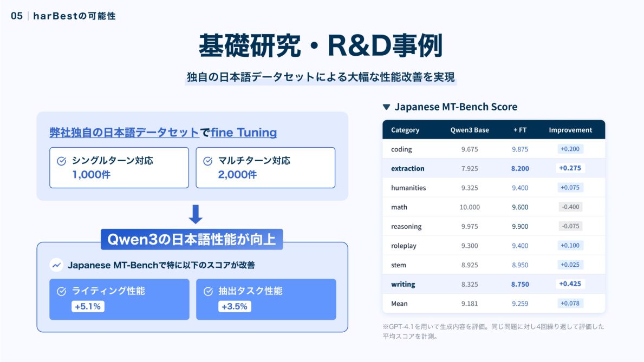Click the GPT-4.1 evaluation footnote

click(493, 332)
